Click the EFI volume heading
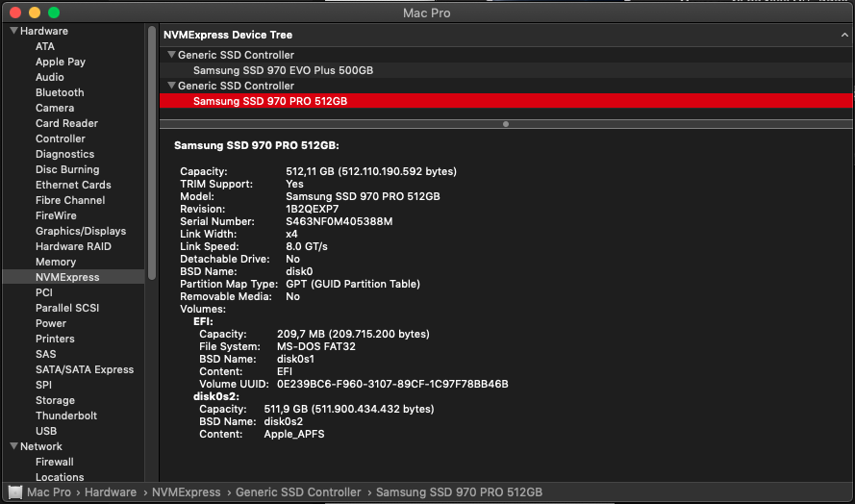This screenshot has height=504, width=855. coord(203,321)
